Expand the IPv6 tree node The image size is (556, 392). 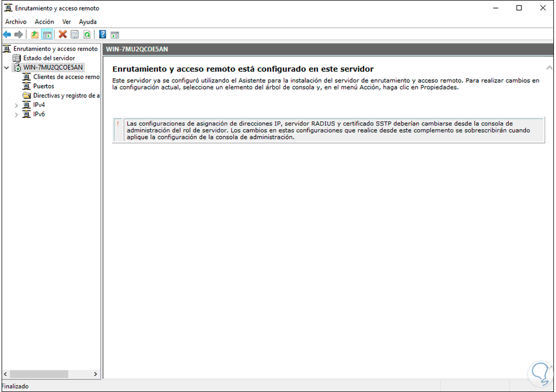click(x=16, y=114)
